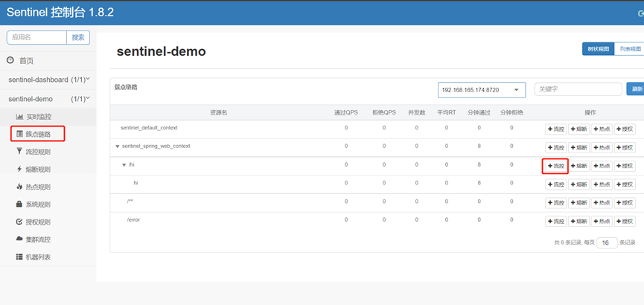Click the lock icon beside 系统规则
The width and height of the screenshot is (644, 305).
(x=19, y=204)
